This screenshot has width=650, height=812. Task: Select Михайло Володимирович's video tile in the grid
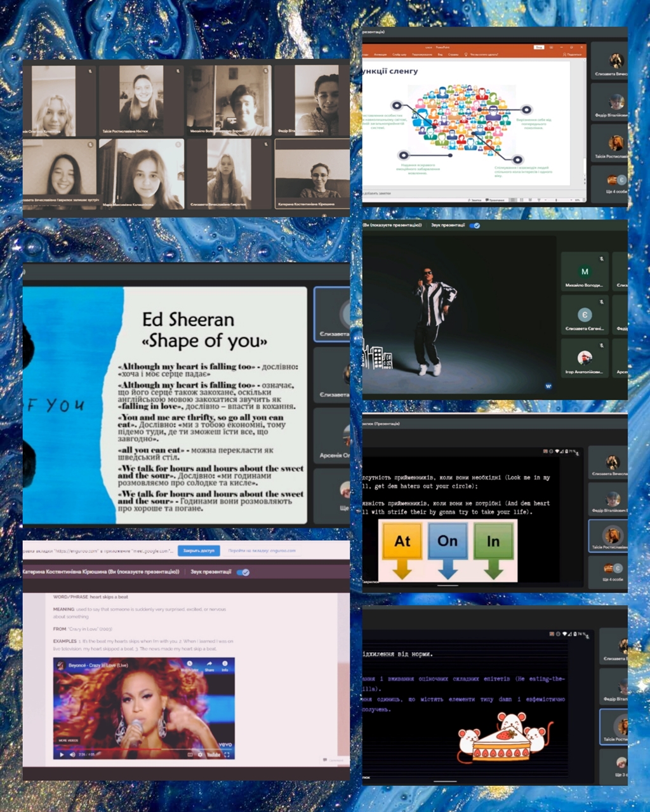click(229, 100)
